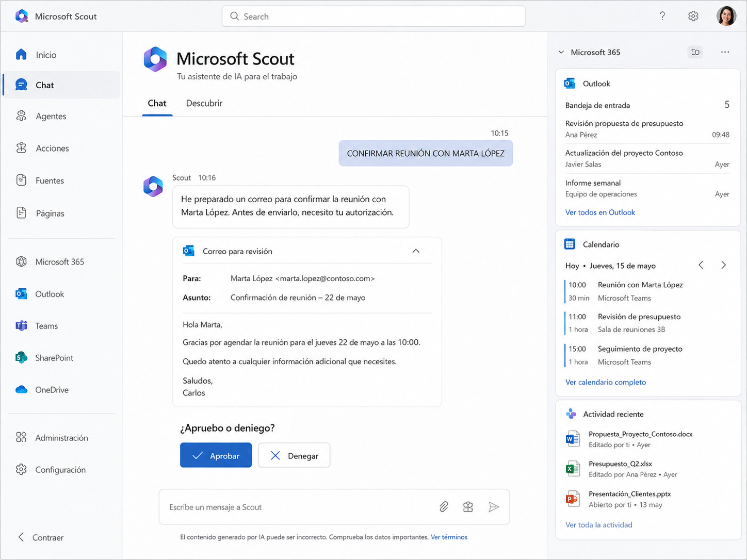Click the help question mark icon
This screenshot has width=747, height=560.
[x=662, y=16]
